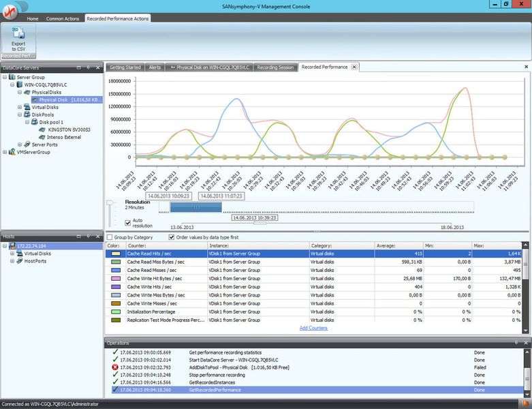Click the Server Ports icon
532x409 pixels.
[27, 145]
